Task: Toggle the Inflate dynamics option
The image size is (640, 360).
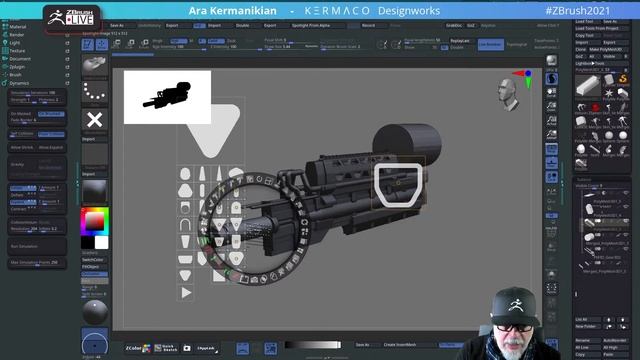Action: pos(23,188)
